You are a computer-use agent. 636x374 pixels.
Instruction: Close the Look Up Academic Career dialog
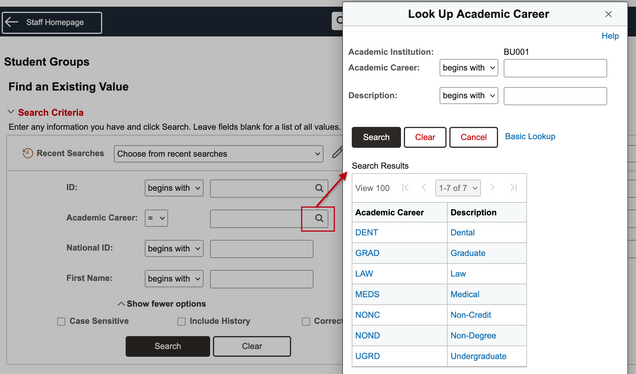point(608,14)
